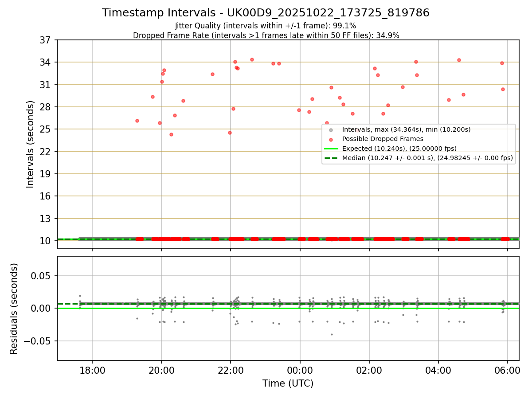
Task: Click the dashed dark green 'Median' legend sample
Action: click(331, 158)
